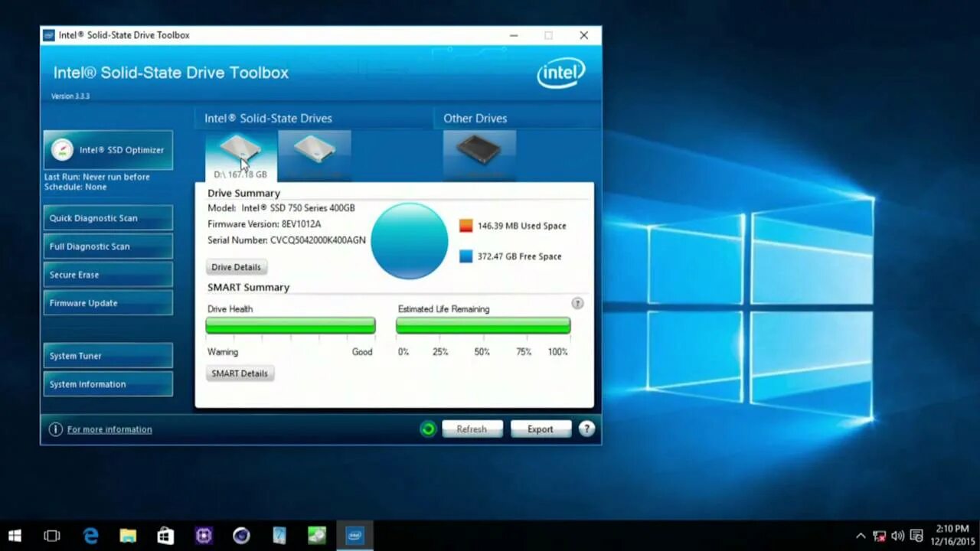Select the D:\ 167.18 GB Intel SSD
Viewport: 980px width, 551px height.
[240, 156]
